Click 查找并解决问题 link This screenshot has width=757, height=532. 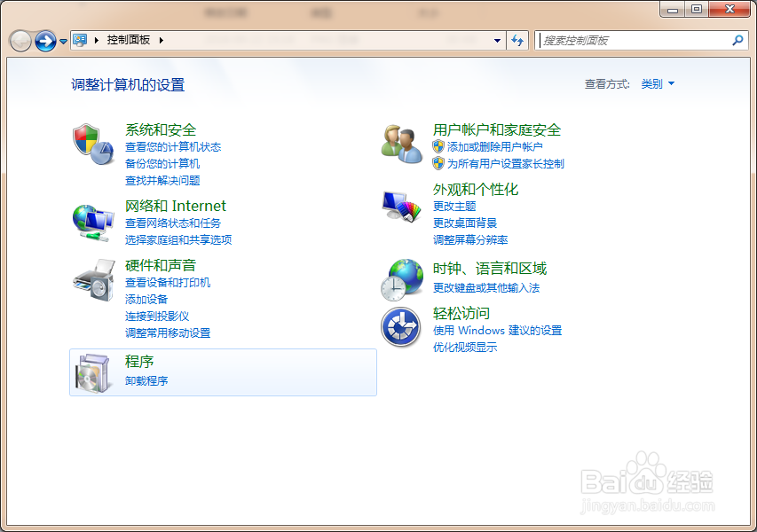[x=162, y=181]
